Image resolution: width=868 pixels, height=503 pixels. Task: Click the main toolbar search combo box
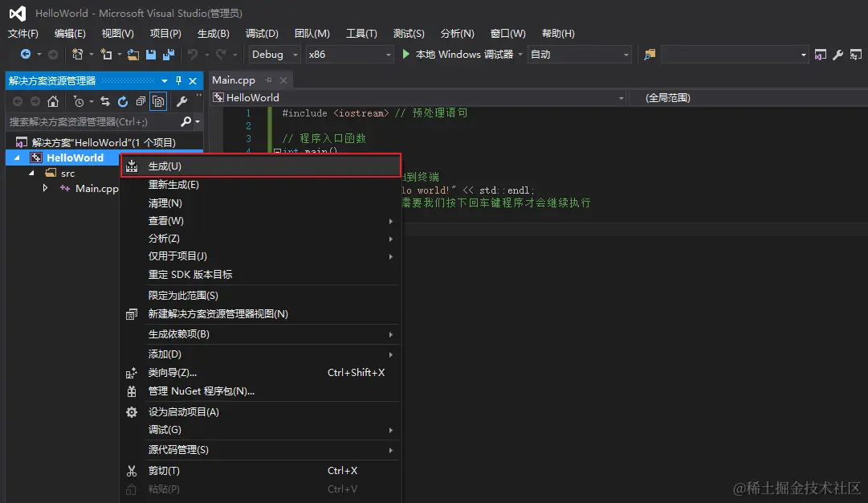click(734, 55)
